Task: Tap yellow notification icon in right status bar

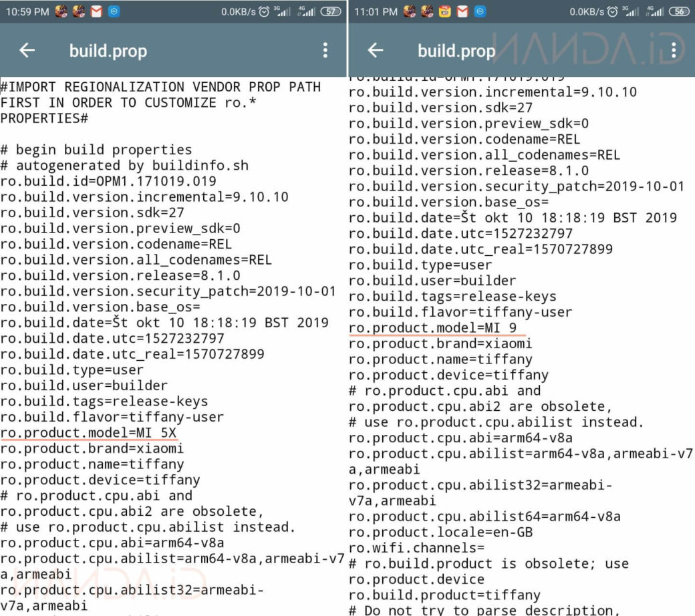Action: tap(445, 11)
